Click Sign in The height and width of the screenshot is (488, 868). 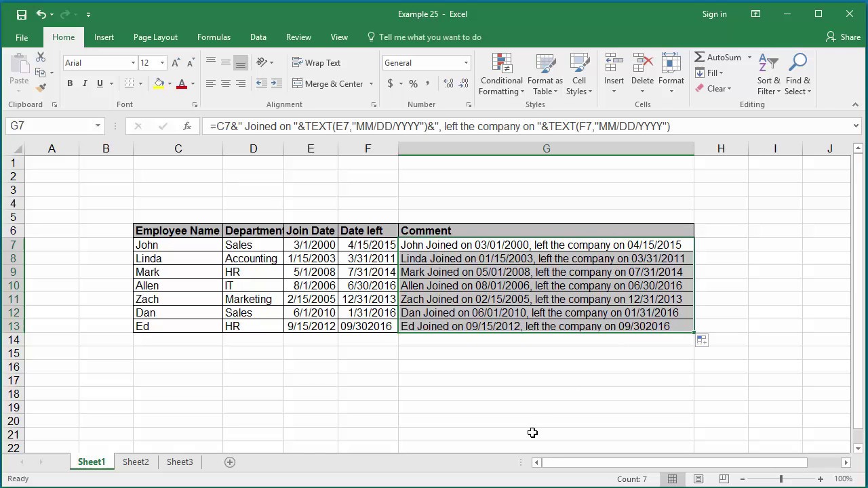(714, 14)
